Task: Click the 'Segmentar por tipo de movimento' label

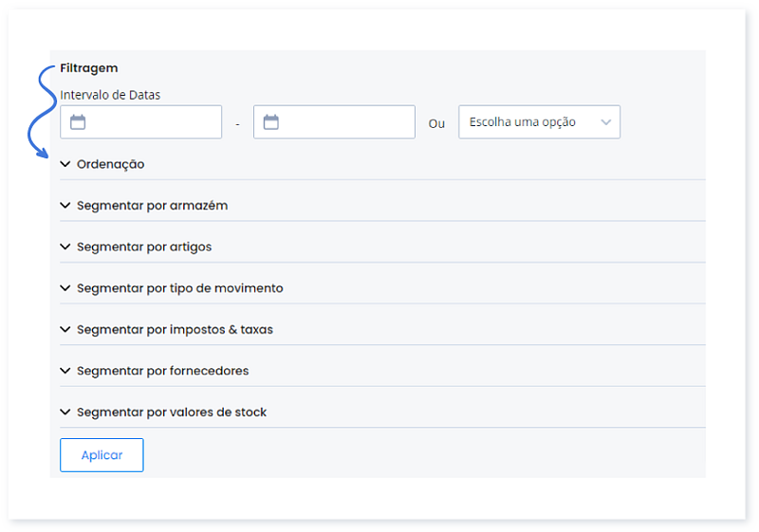Action: [x=179, y=288]
